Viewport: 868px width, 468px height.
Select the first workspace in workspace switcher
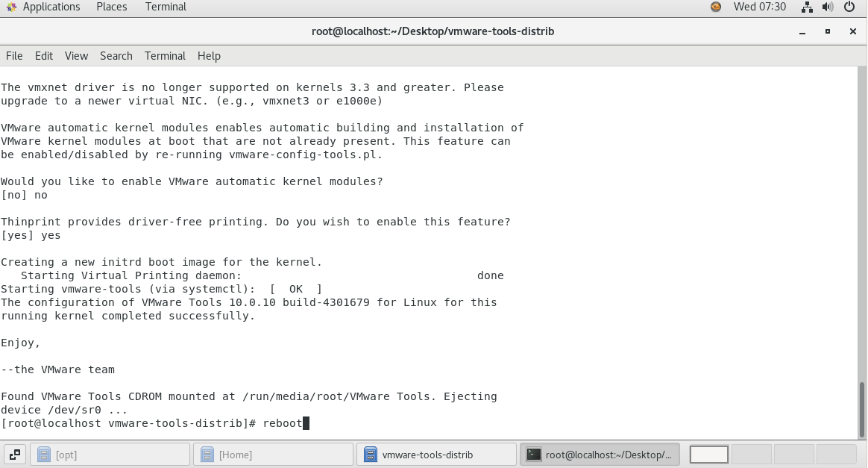(x=709, y=455)
